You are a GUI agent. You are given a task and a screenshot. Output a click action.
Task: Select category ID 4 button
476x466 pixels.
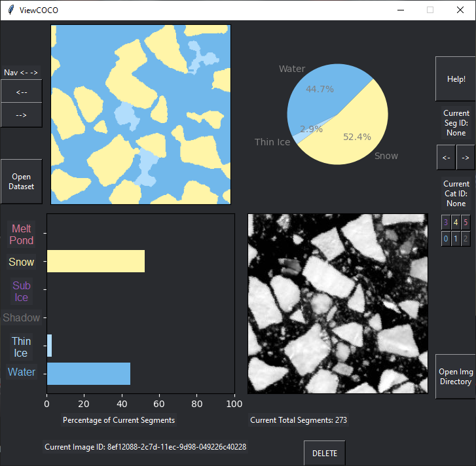455,222
